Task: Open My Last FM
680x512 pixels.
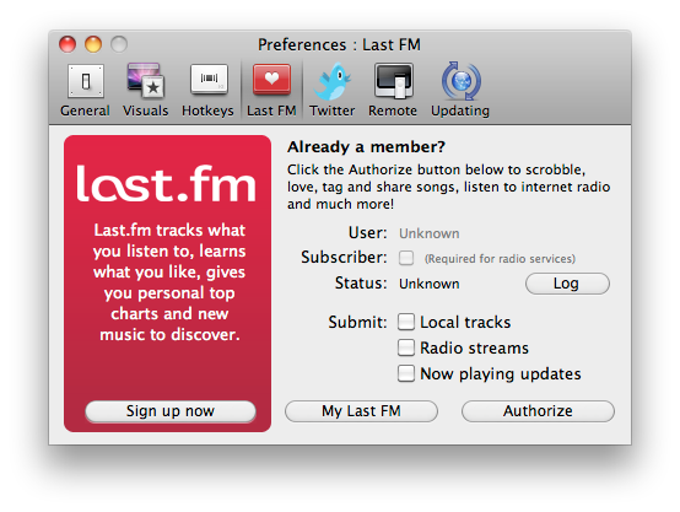Action: 361,411
